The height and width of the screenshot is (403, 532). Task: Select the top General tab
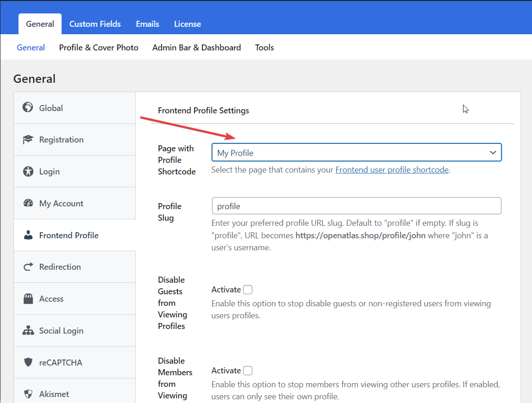click(x=40, y=24)
